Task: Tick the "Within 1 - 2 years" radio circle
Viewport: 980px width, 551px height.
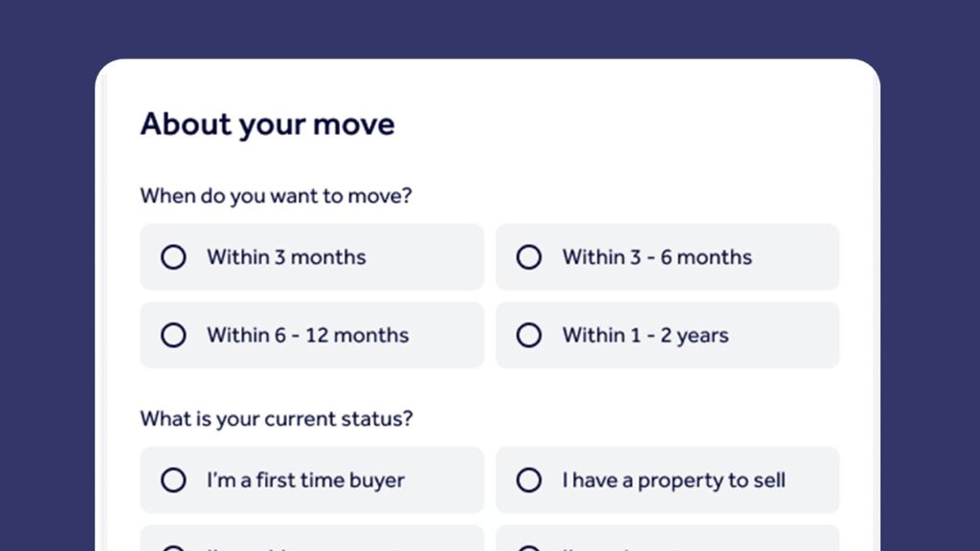Action: pos(529,336)
